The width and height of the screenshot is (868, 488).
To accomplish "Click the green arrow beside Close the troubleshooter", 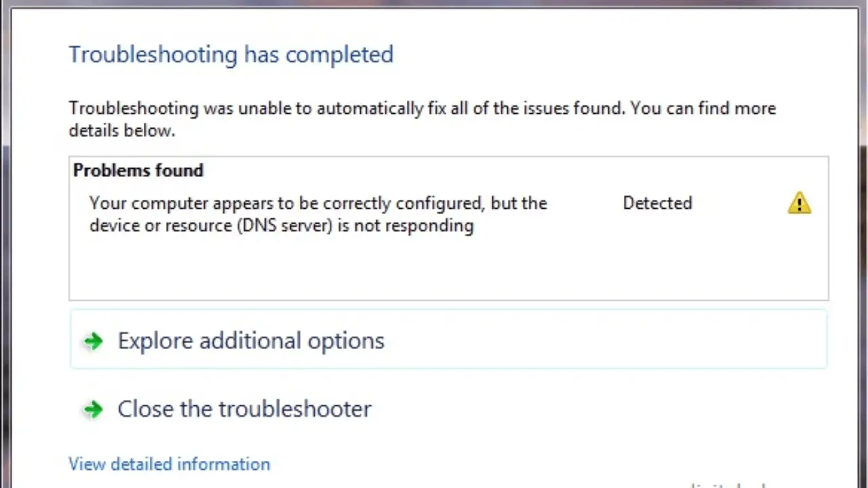I will (94, 409).
